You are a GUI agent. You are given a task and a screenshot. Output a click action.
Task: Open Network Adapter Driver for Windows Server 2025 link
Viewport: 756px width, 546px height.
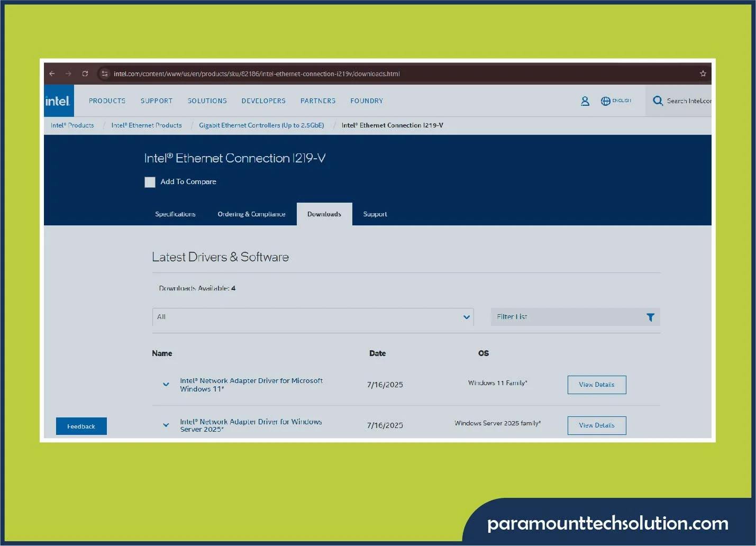[251, 425]
